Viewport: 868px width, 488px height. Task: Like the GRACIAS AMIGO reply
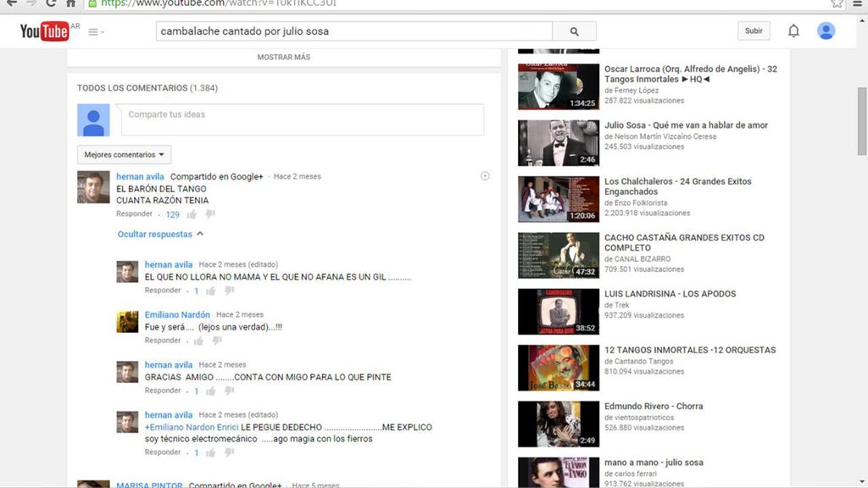point(210,391)
